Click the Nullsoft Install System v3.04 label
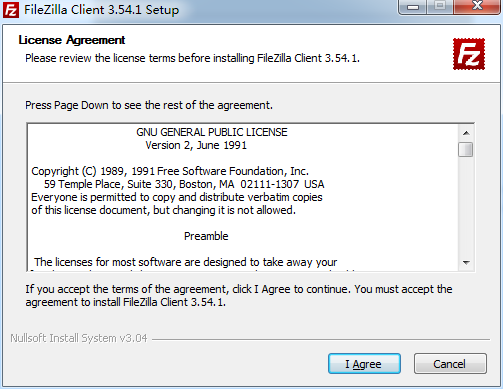The width and height of the screenshot is (503, 389). [x=79, y=338]
